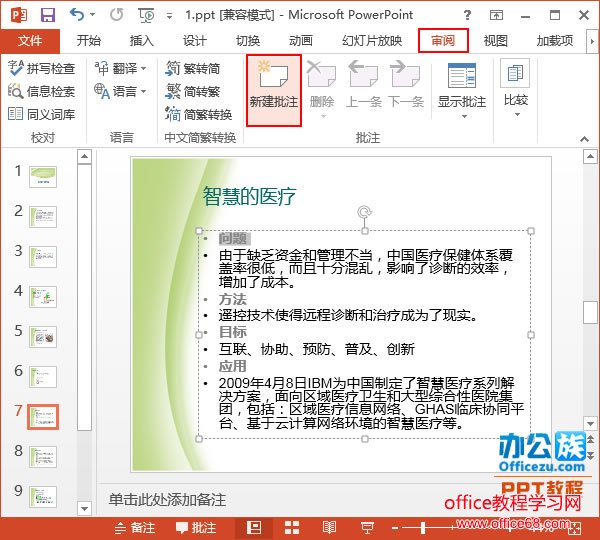The height and width of the screenshot is (540, 600).
Task: Click 新建批注 new comment button
Action: (x=274, y=90)
